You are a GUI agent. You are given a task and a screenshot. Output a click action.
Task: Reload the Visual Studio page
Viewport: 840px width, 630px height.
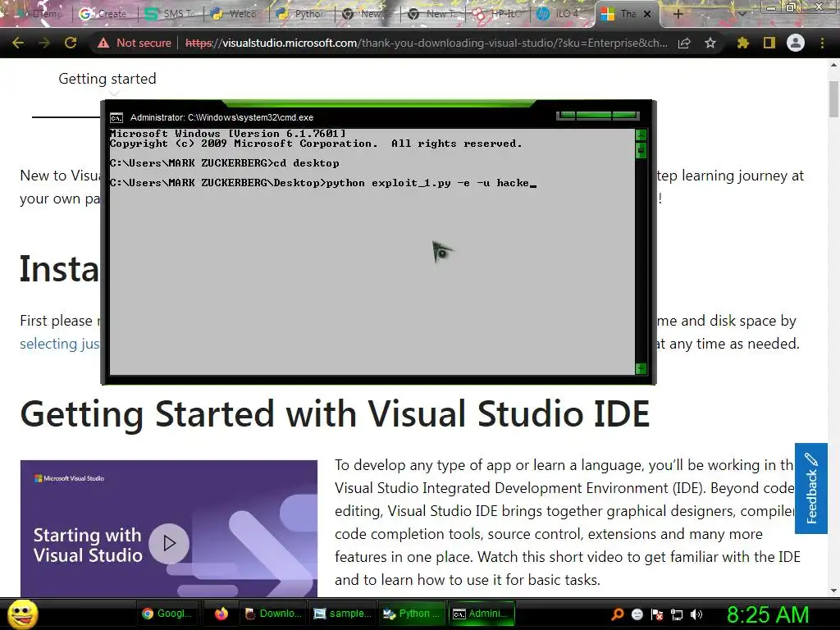tap(71, 43)
